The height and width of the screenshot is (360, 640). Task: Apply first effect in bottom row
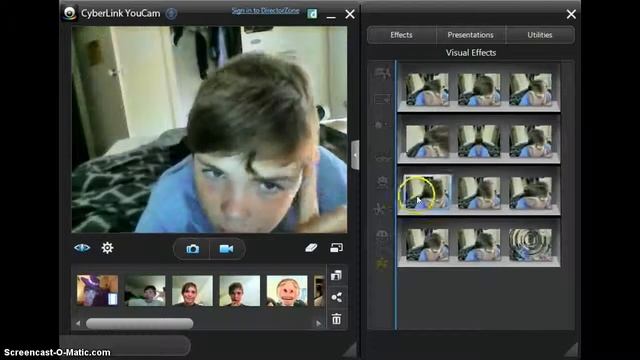427,244
